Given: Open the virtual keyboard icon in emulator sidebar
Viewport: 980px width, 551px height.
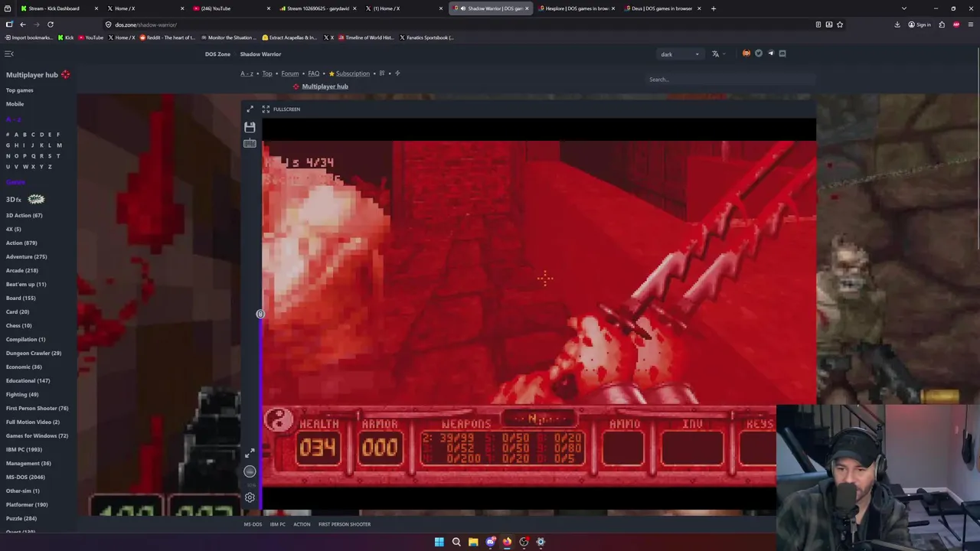Looking at the screenshot, I should click(x=250, y=143).
